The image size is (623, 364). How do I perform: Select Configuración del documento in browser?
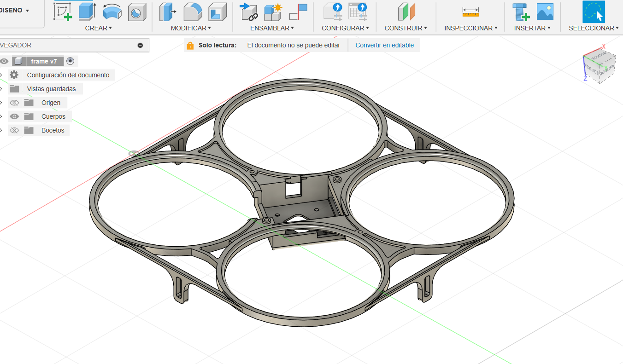68,75
